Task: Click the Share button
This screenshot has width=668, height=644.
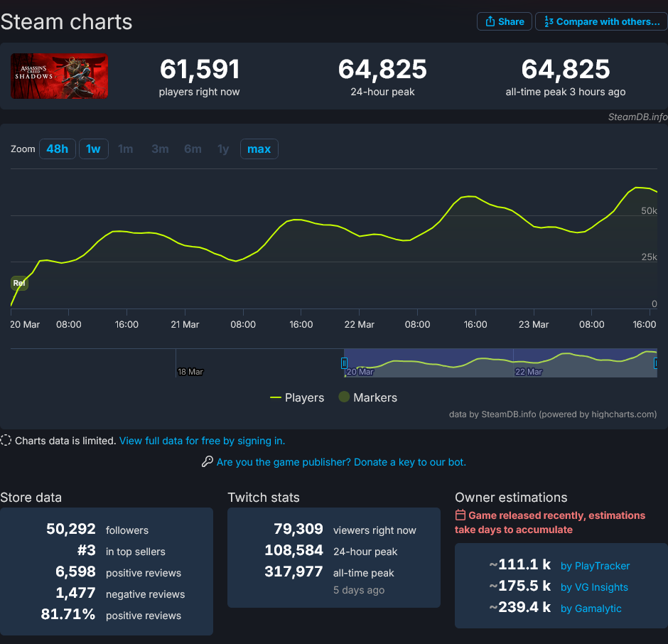Action: [x=504, y=22]
